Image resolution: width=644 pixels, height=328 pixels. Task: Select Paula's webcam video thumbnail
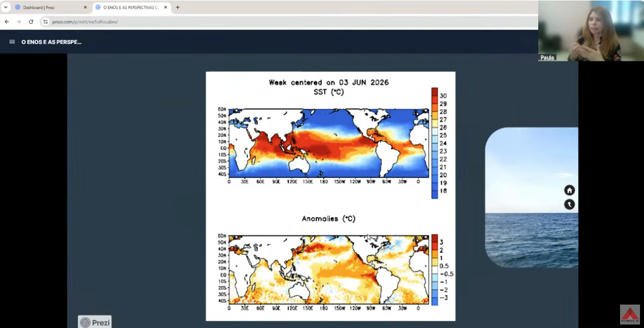pyautogui.click(x=591, y=30)
